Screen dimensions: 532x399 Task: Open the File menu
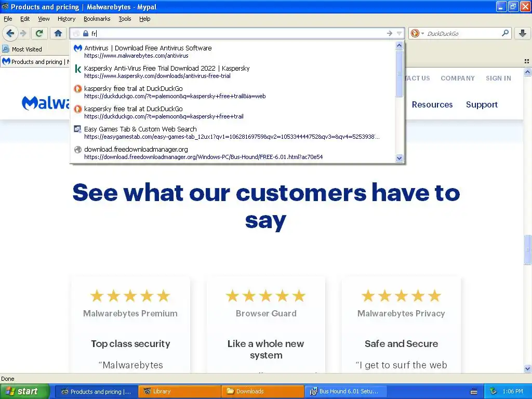tap(8, 19)
